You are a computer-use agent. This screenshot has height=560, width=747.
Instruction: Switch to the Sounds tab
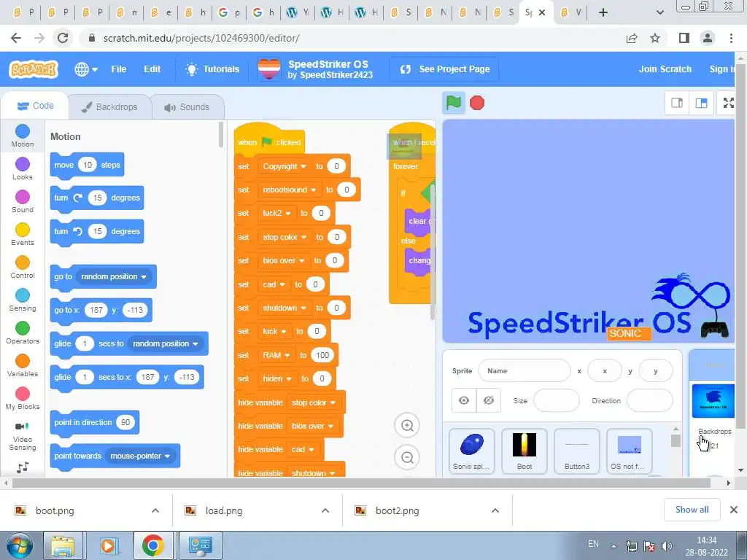pos(187,106)
